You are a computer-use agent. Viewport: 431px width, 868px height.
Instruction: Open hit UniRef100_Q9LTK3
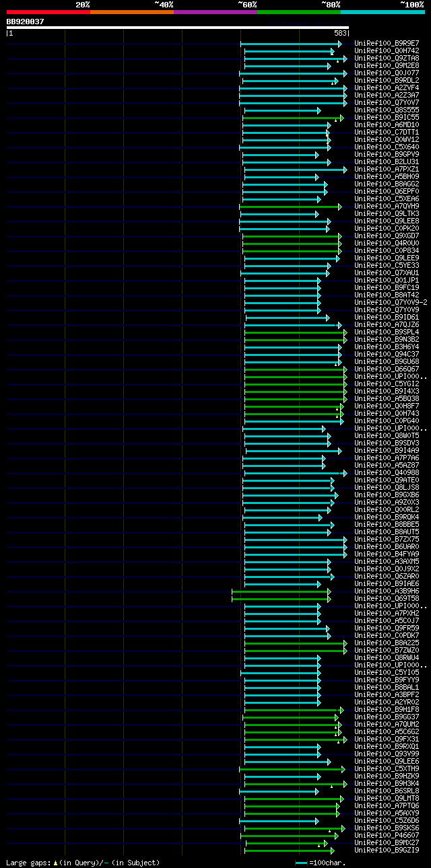(387, 213)
